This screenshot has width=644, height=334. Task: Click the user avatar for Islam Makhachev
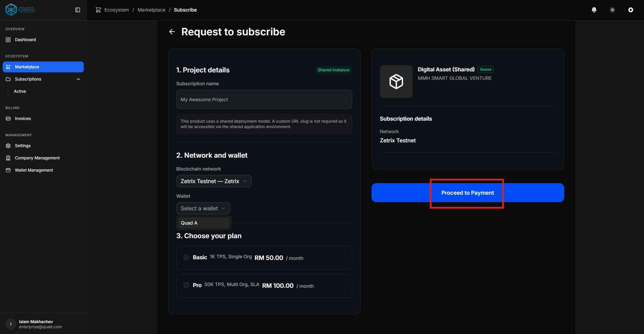click(11, 324)
